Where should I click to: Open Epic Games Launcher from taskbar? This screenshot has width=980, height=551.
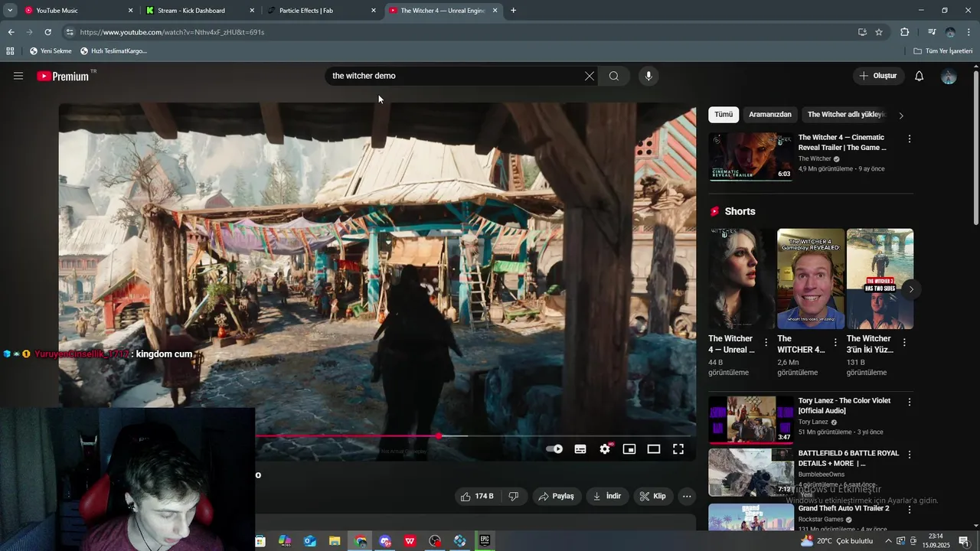(485, 541)
